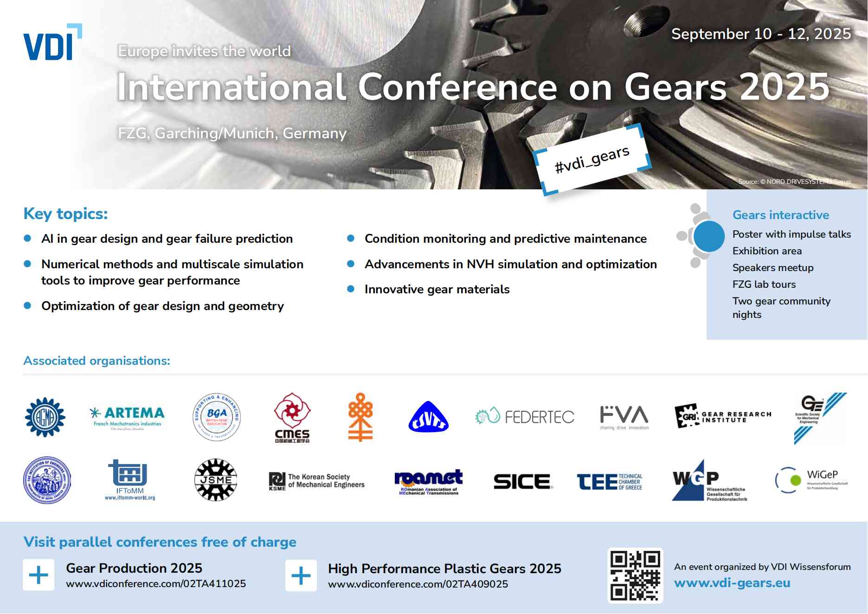Open the www.vdi-gears.eu link

732,583
